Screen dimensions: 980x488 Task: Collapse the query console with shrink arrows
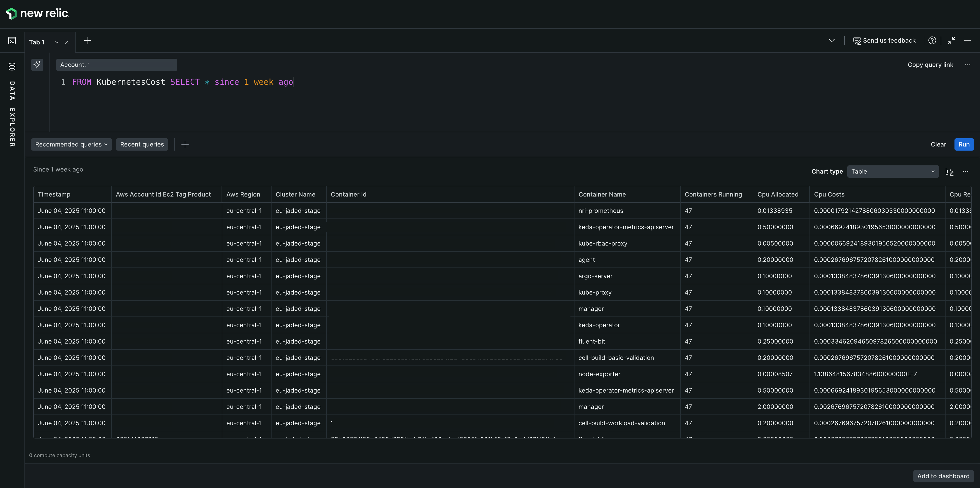click(x=951, y=41)
